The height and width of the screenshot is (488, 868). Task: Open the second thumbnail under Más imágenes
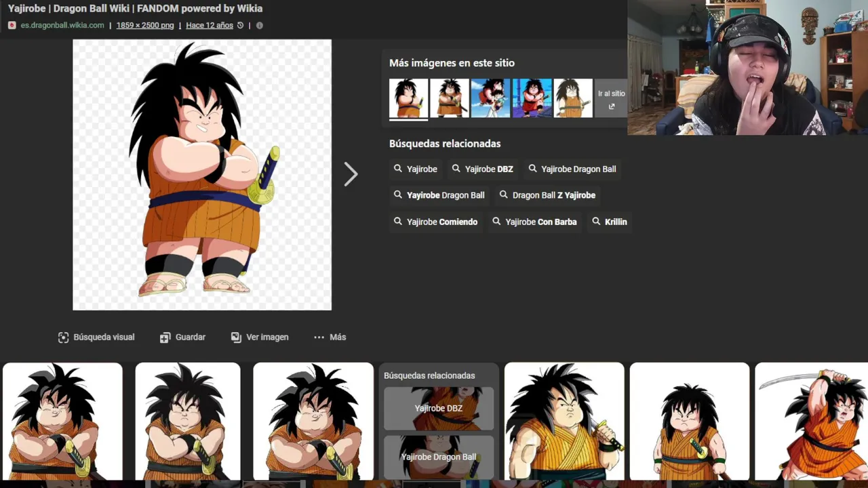pyautogui.click(x=450, y=98)
